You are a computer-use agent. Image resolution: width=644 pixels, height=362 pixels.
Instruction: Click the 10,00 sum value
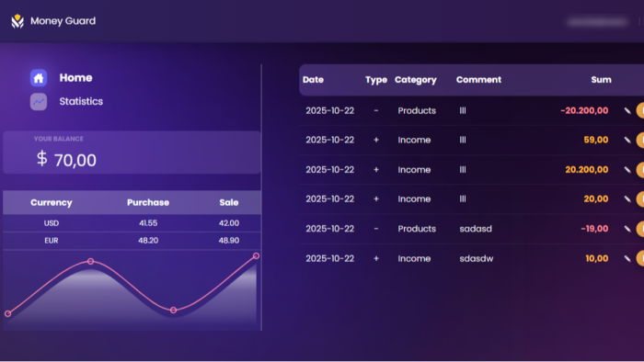(x=597, y=259)
